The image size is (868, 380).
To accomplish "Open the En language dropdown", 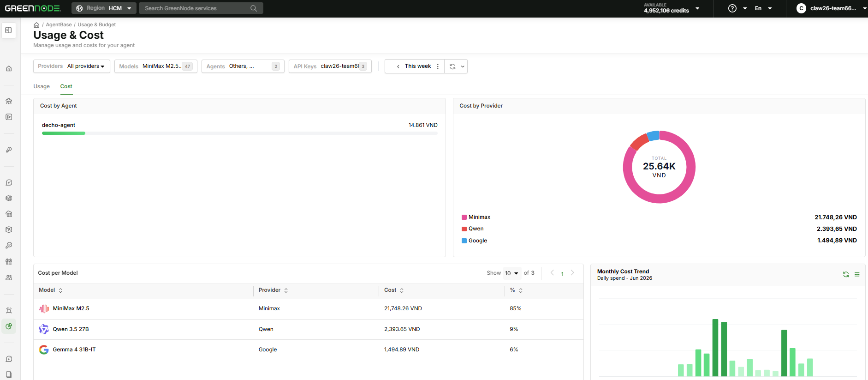I will coord(763,8).
